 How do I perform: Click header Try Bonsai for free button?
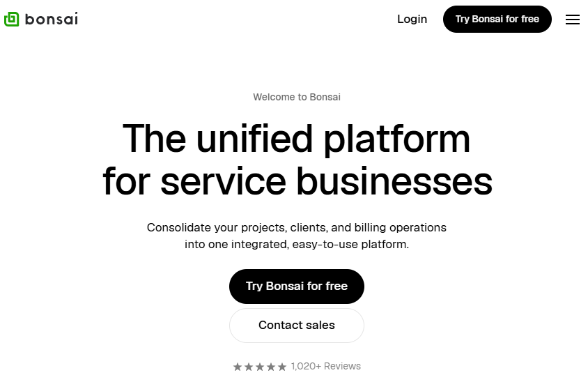coord(497,19)
